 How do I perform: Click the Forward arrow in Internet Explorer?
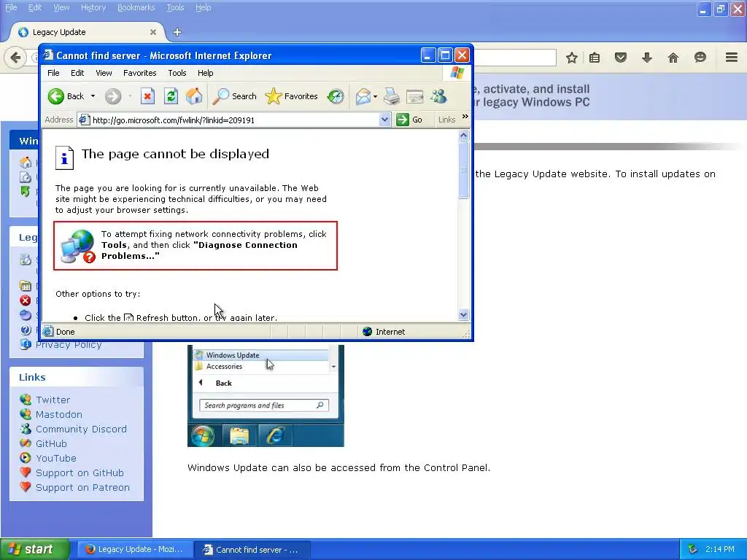113,96
